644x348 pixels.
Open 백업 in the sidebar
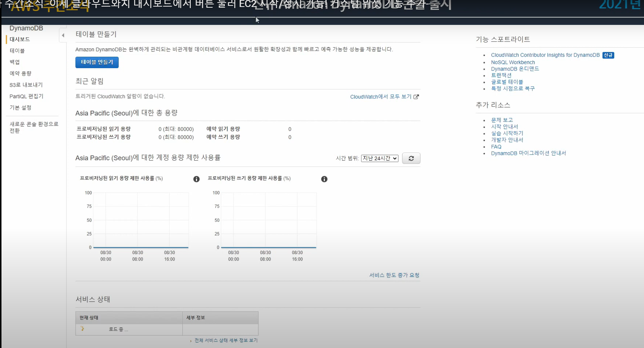coord(15,62)
